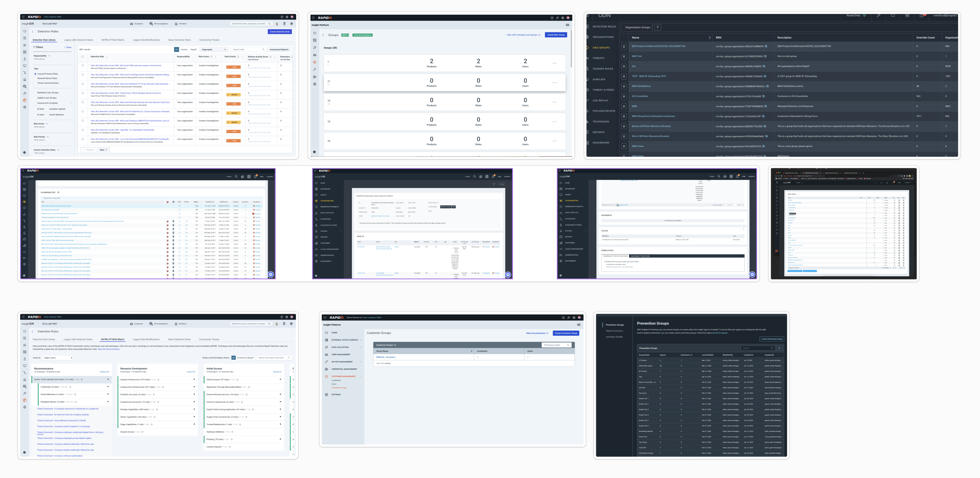Select Threat Command Rules radio button

(35, 83)
